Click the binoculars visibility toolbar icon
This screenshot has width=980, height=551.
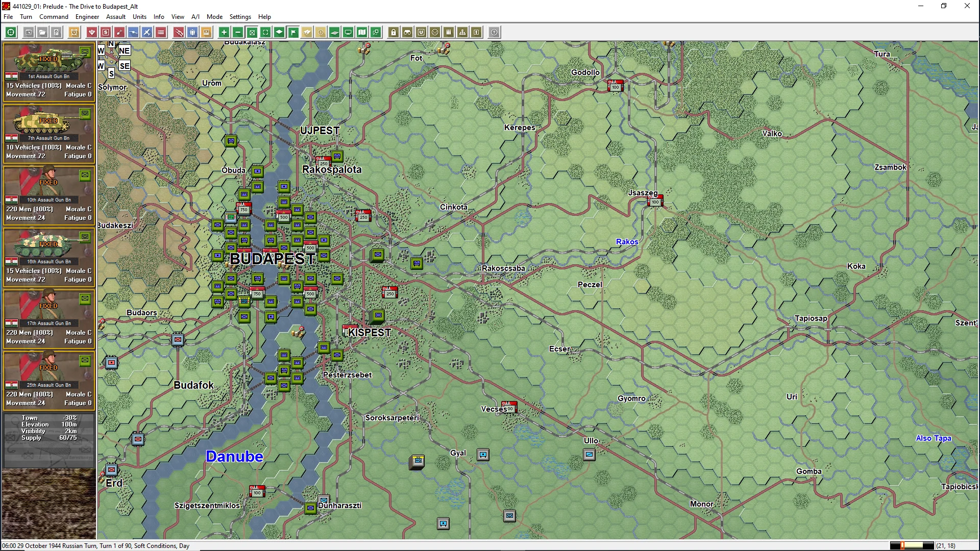click(407, 32)
